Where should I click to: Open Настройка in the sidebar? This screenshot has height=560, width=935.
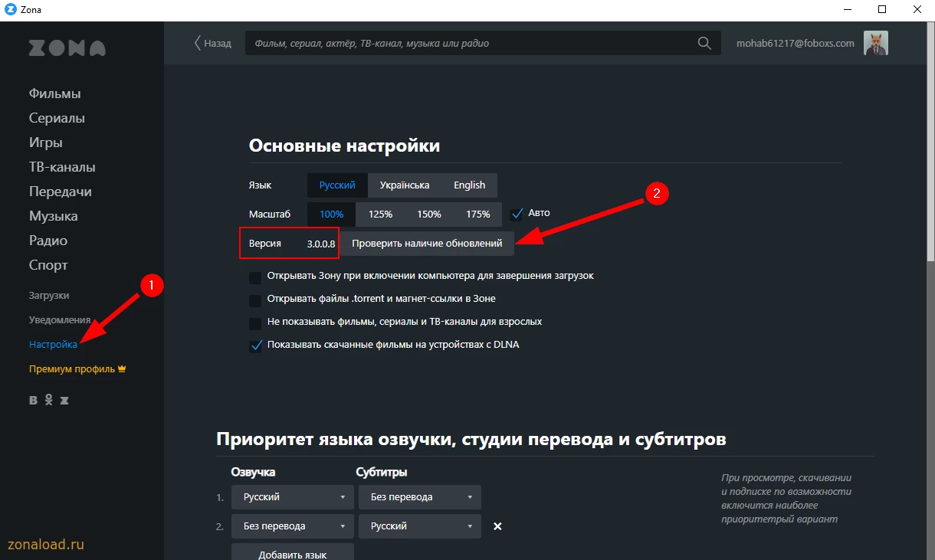(53, 344)
